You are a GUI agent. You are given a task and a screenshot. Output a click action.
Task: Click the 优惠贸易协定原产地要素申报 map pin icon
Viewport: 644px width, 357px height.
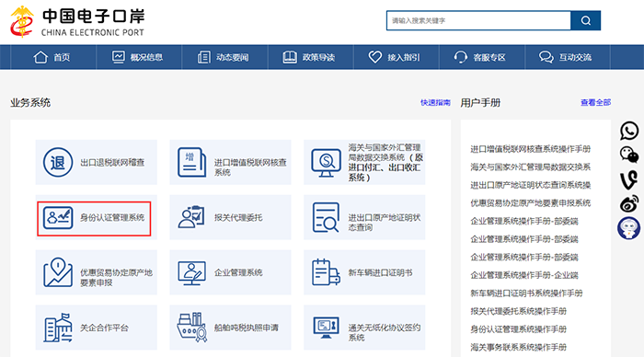pos(58,272)
